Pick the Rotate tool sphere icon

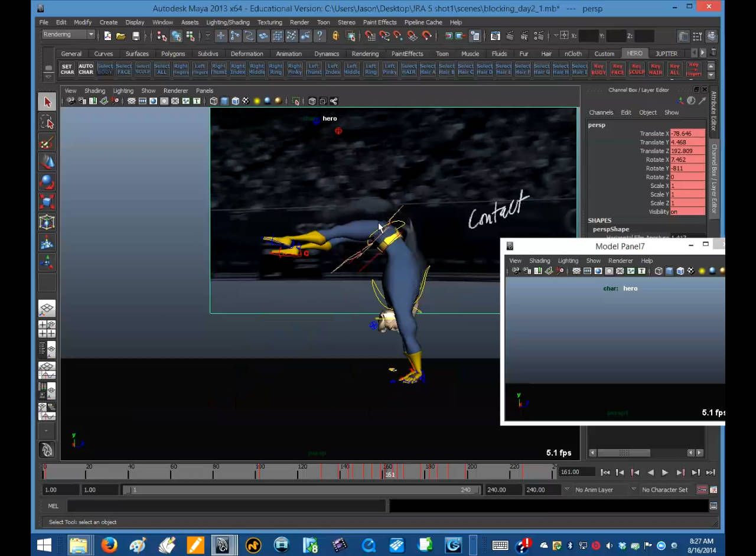click(47, 182)
